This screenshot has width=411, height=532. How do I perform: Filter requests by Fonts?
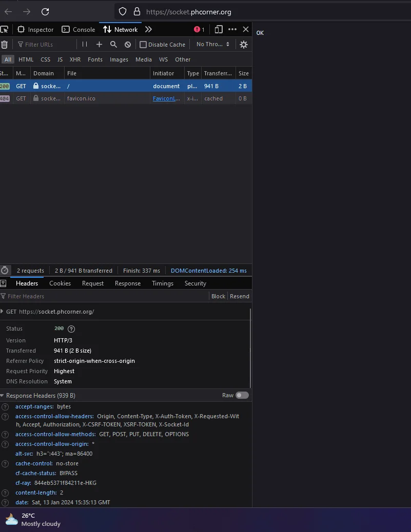95,59
